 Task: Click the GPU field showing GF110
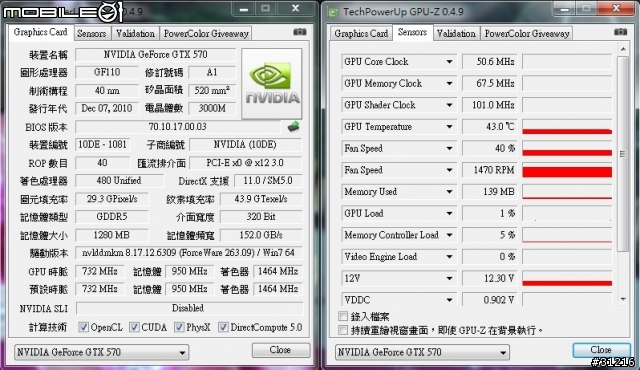tap(107, 73)
